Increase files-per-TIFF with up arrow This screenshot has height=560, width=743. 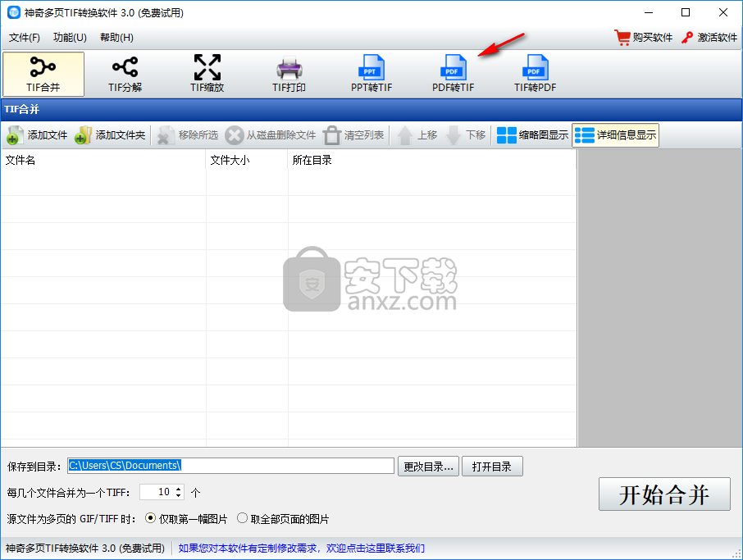click(x=179, y=489)
